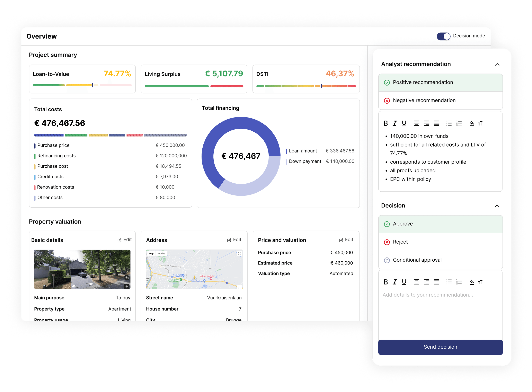Screen dimensions: 532x392
Task: Collapse the Analyst recommendation section
Action: tap(497, 64)
